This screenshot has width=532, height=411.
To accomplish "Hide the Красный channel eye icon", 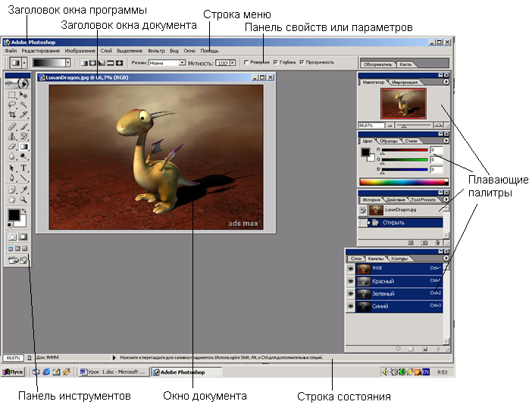I will [x=350, y=281].
